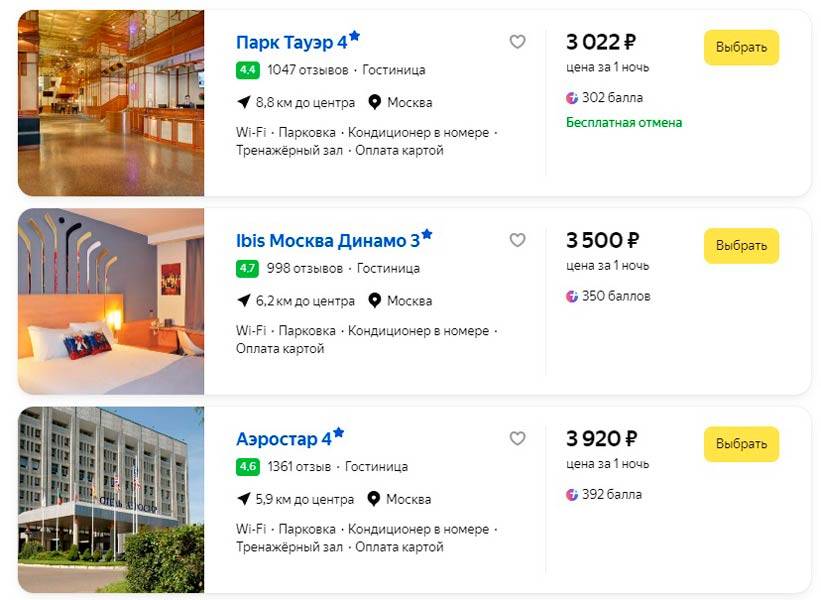
Task: Click Парк Тауэр lobby photo thumbnail
Action: pyautogui.click(x=111, y=103)
